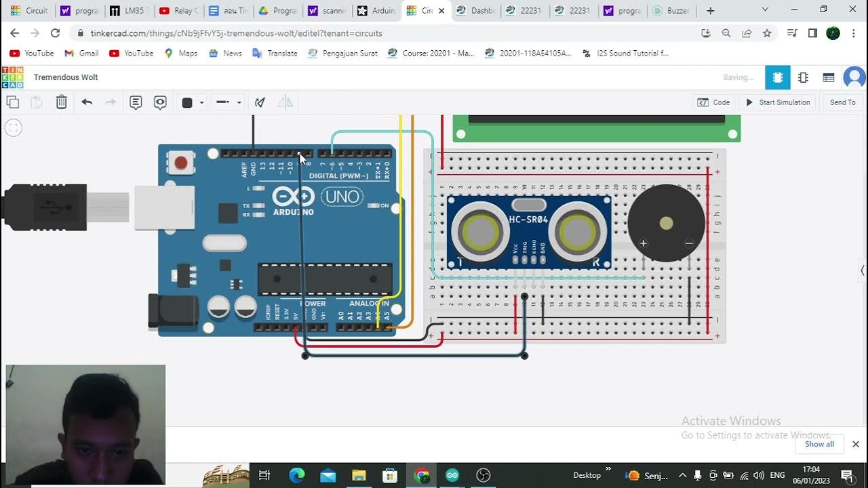Open the volume control in tray
Image resolution: width=868 pixels, height=488 pixels.
click(x=759, y=475)
